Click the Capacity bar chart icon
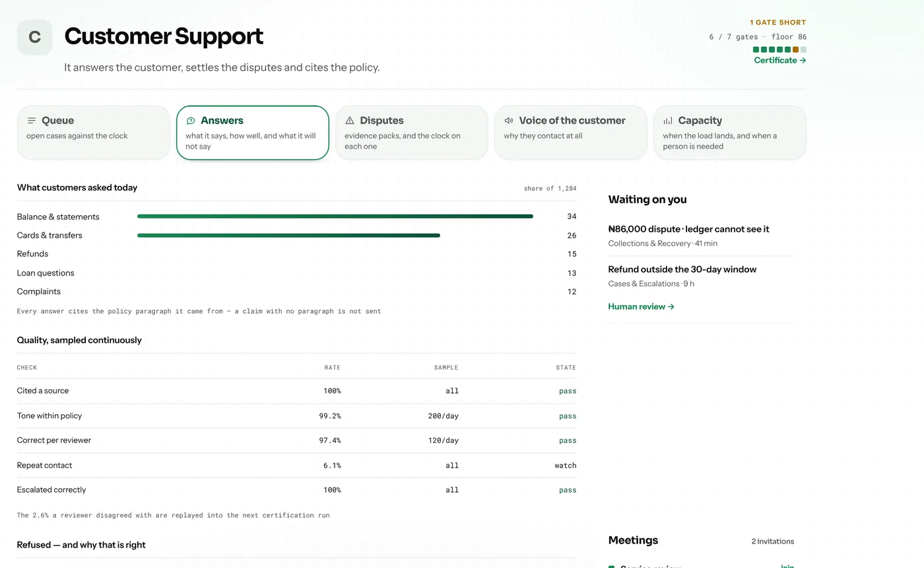 668,120
